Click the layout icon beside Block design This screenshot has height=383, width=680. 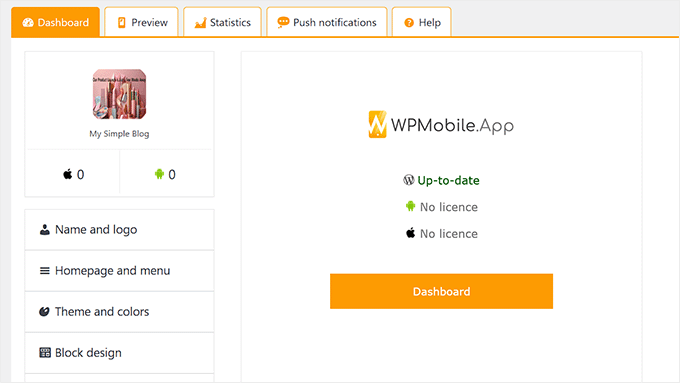[45, 352]
